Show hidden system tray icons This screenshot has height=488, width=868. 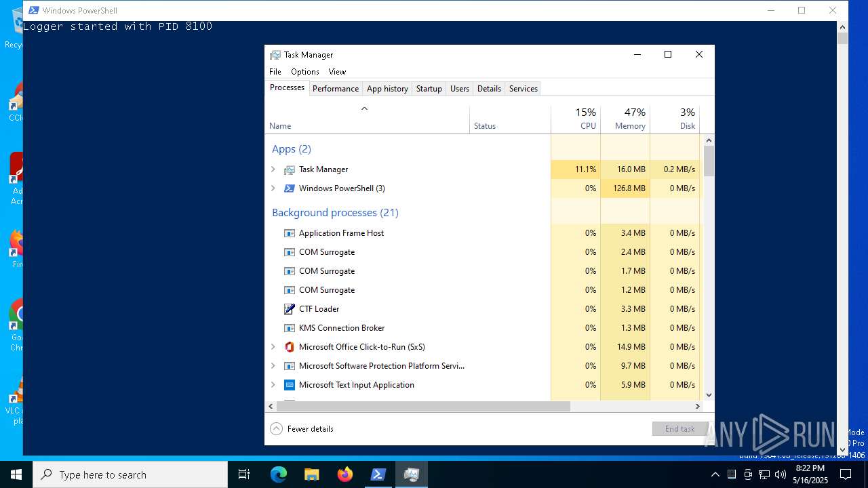pos(715,474)
